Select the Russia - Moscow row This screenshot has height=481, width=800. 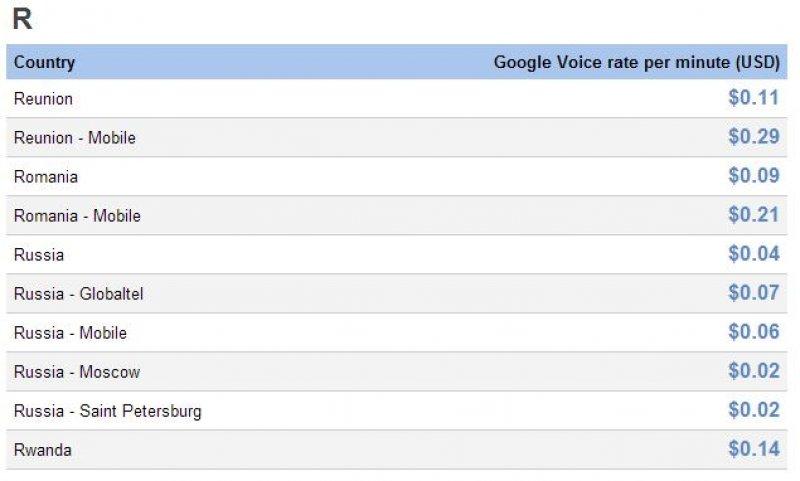(77, 372)
